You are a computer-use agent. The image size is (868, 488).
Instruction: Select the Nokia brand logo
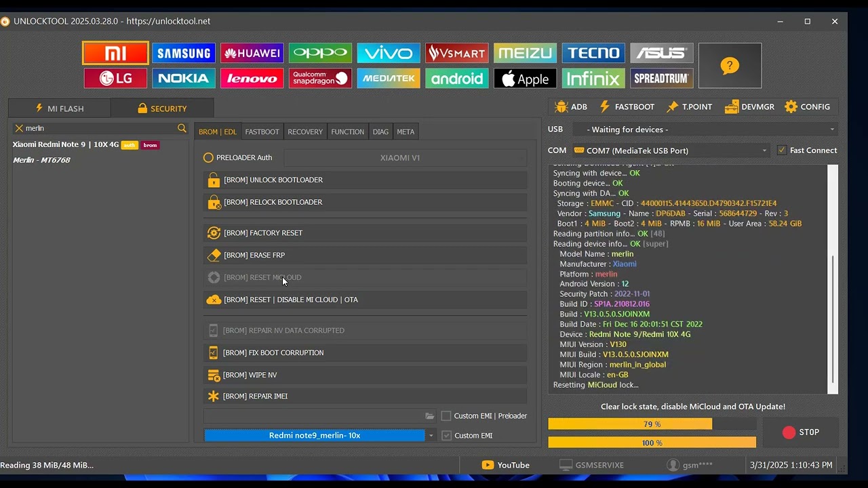click(x=183, y=79)
